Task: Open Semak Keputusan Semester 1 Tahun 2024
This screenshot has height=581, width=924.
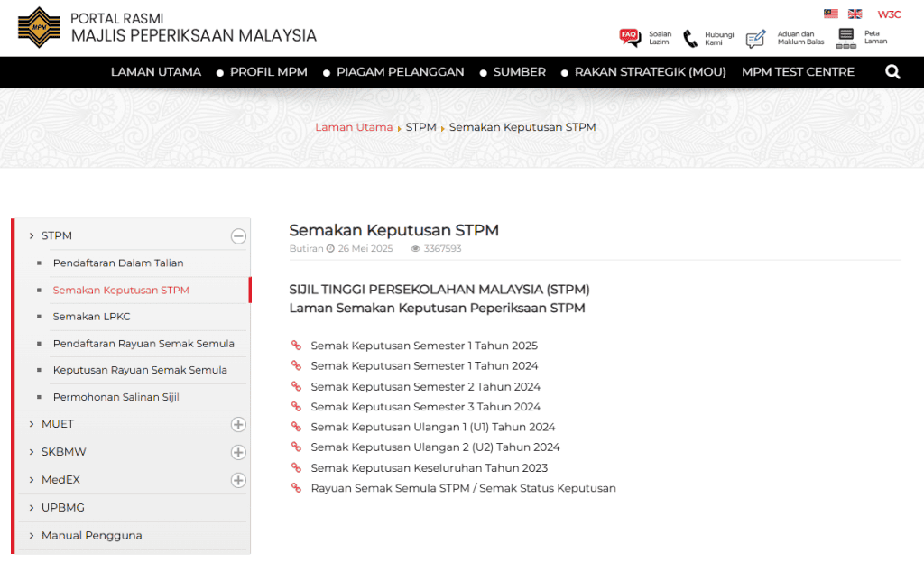Action: click(x=424, y=366)
